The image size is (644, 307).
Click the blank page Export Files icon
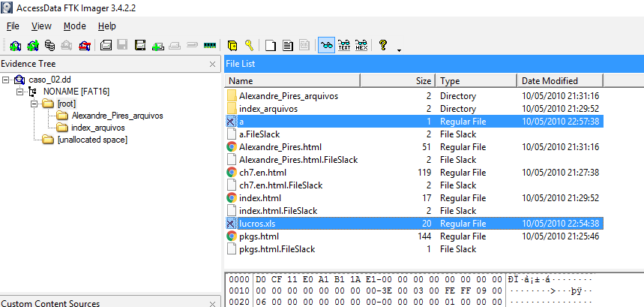click(270, 45)
